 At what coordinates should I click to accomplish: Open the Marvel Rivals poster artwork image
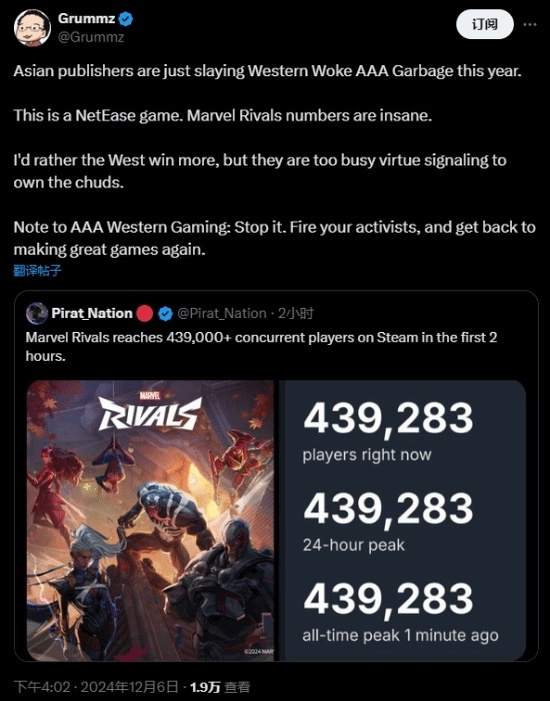coord(151,520)
